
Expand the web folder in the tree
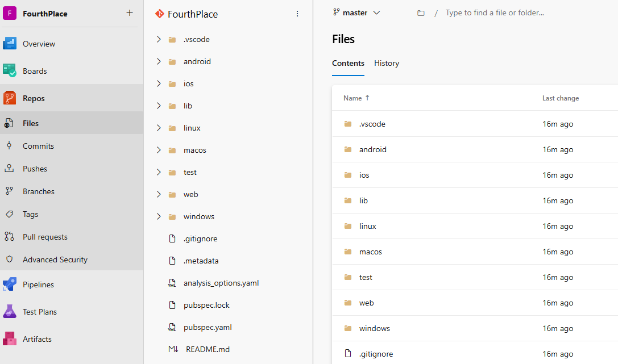click(x=159, y=194)
